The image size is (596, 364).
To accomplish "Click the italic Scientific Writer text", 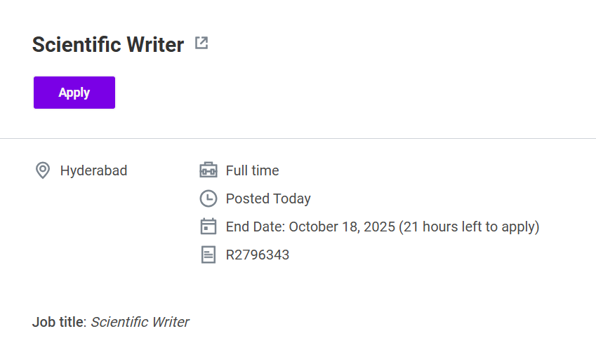I will click(140, 323).
